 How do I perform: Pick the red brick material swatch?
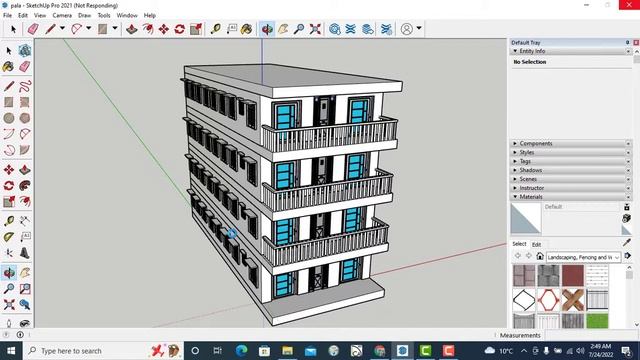[573, 275]
